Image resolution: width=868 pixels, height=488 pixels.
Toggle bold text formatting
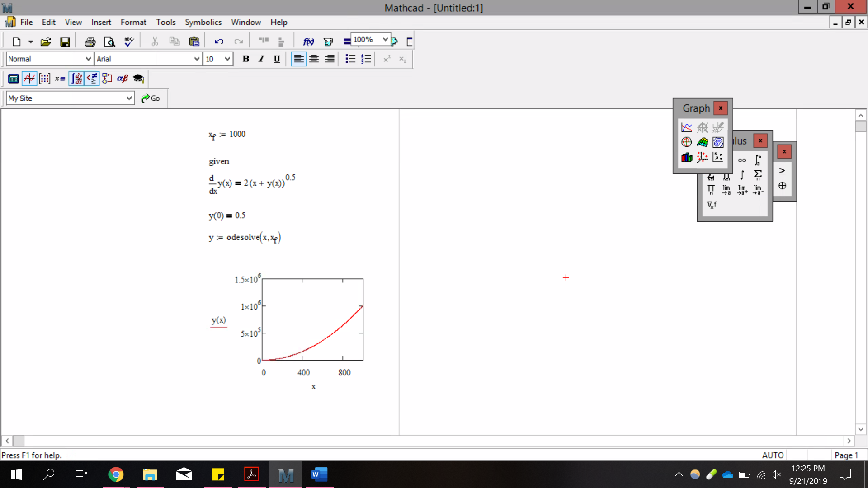coord(245,59)
